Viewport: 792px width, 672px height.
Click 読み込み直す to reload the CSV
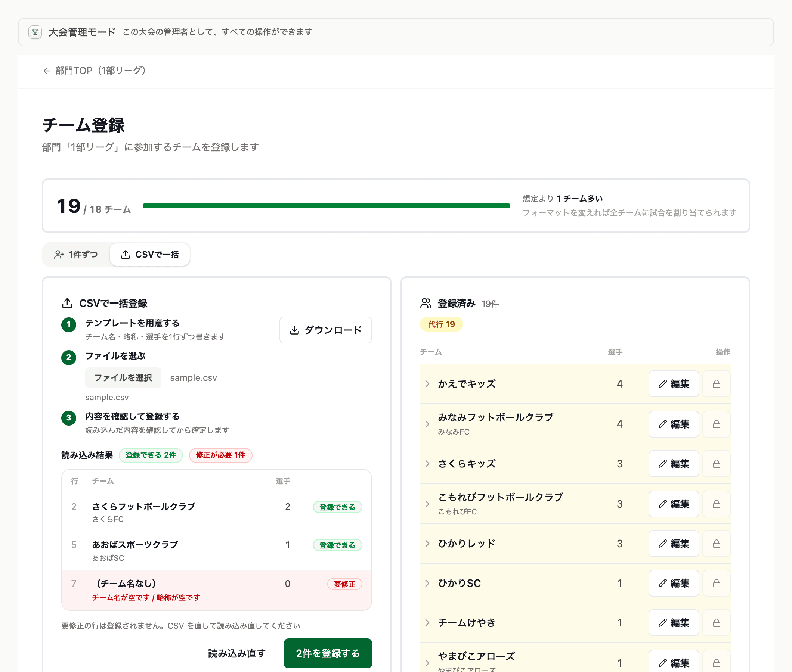point(237,653)
